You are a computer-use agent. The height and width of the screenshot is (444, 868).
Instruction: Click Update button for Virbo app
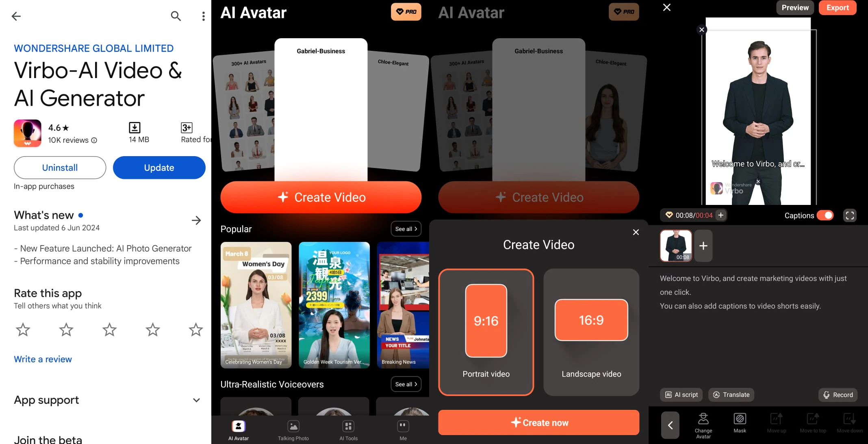click(159, 168)
